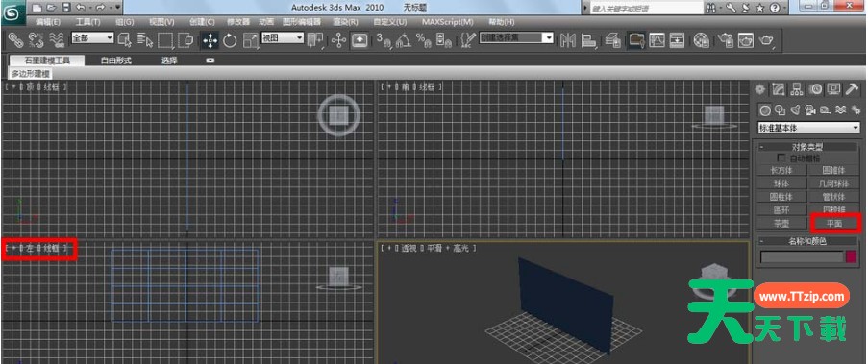
Task: Switch to the 选择 ribbon tab
Action: point(169,61)
